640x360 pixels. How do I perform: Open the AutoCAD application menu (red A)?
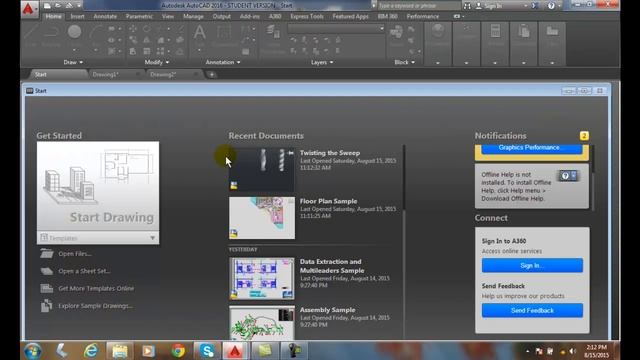(x=29, y=8)
